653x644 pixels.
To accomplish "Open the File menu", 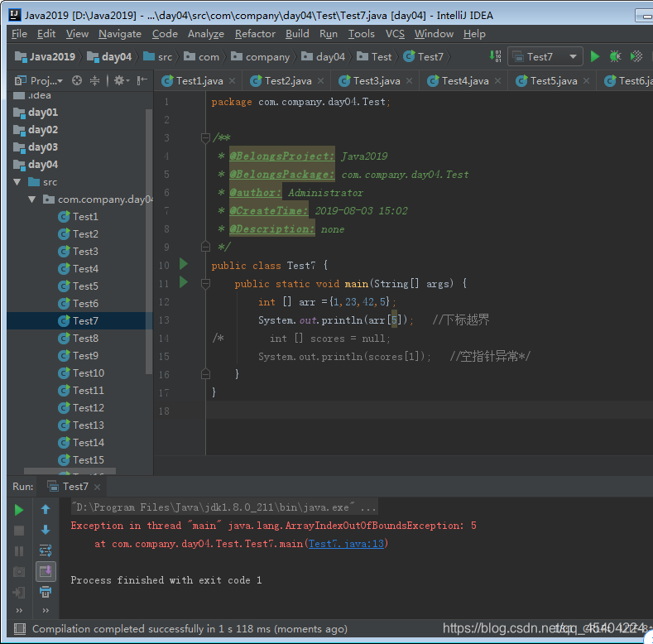I will coord(19,34).
